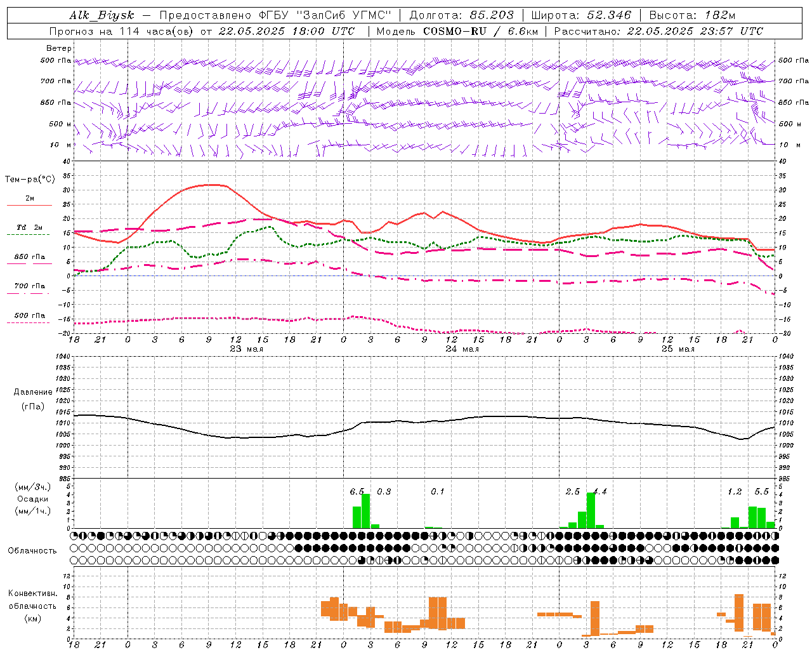
Task: Click the (км) unit label under облачность
Action: tap(32, 618)
